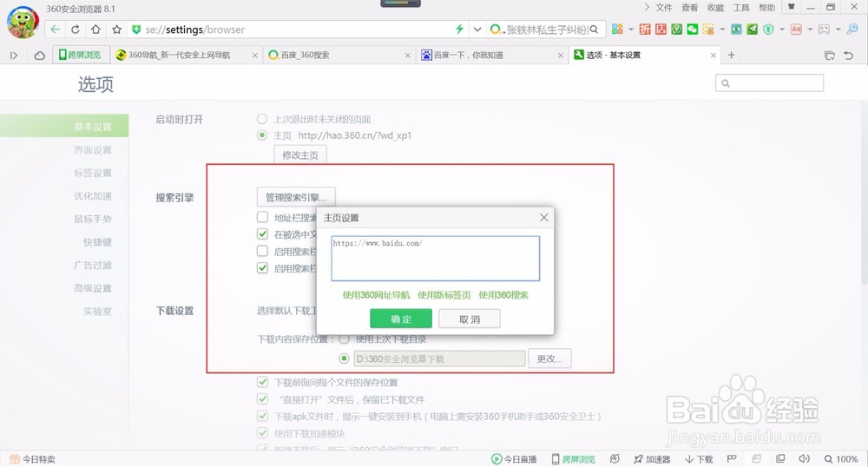Go to the home page icon
The height and width of the screenshot is (467, 868).
coord(95,30)
